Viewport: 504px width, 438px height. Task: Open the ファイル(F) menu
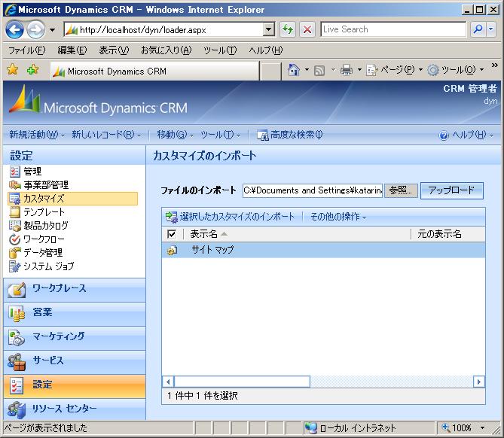pos(27,50)
